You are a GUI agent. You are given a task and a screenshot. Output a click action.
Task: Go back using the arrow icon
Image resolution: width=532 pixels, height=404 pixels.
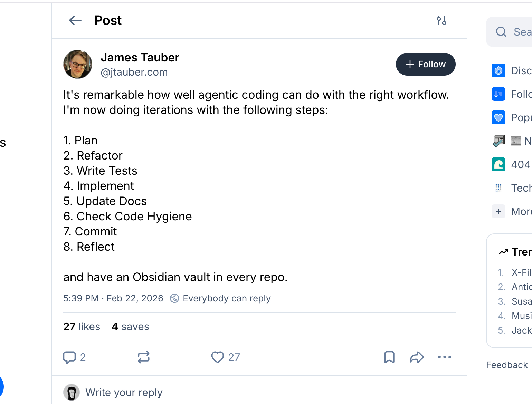(x=75, y=21)
